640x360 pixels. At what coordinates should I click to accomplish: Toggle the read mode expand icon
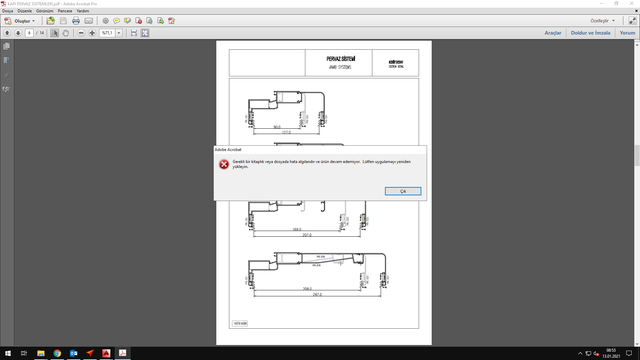[632, 21]
